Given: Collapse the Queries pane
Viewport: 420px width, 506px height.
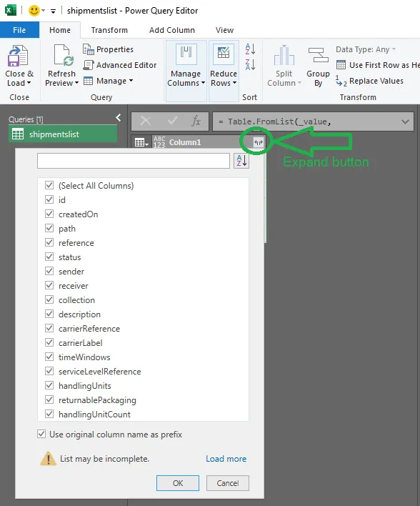Looking at the screenshot, I should coord(119,118).
